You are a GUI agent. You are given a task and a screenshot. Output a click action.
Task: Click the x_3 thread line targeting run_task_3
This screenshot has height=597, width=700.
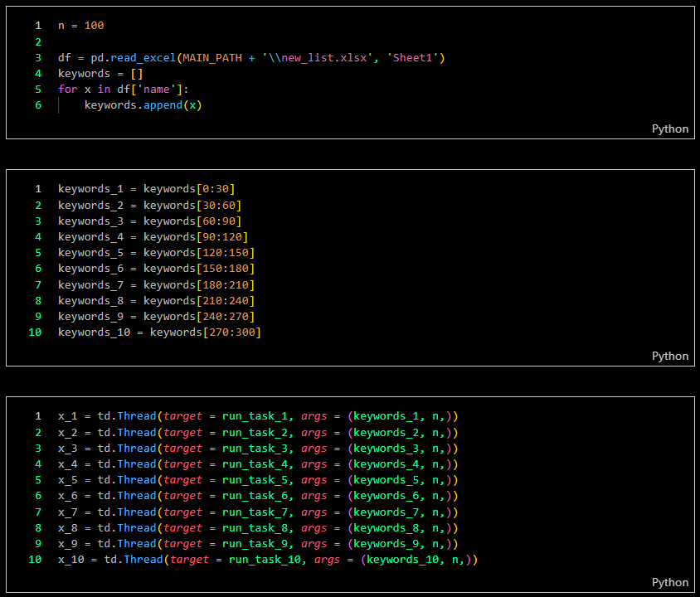[258, 448]
